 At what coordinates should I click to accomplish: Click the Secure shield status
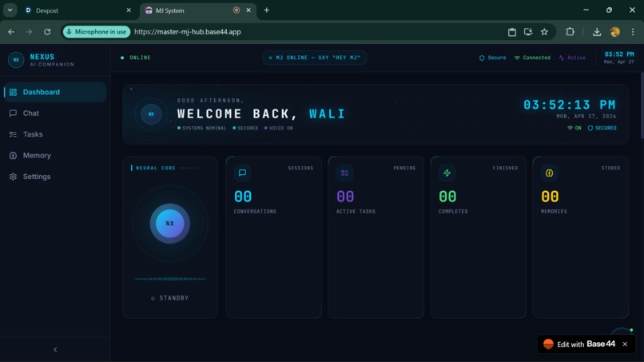492,58
